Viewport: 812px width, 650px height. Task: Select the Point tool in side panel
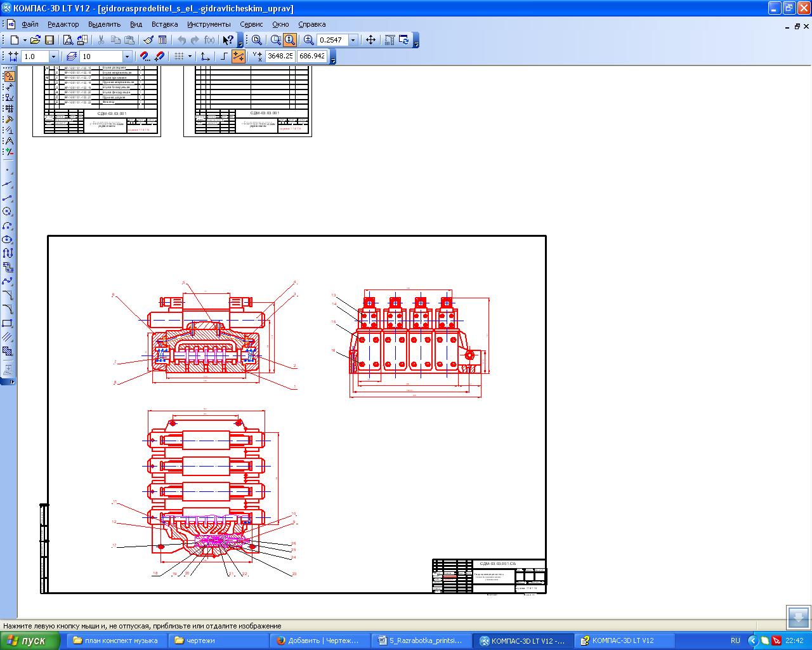pos(8,170)
